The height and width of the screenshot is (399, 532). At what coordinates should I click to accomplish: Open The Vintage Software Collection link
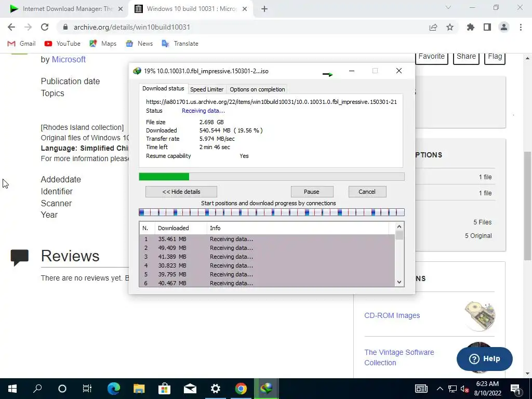pos(399,357)
